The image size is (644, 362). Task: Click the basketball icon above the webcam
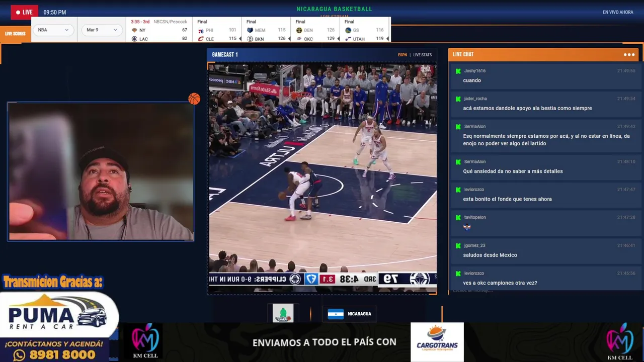194,99
